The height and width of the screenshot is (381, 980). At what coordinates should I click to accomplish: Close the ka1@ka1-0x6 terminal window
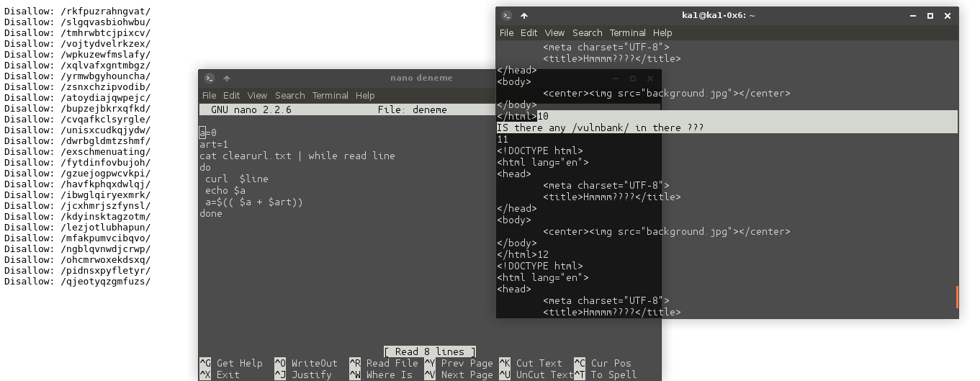(948, 16)
